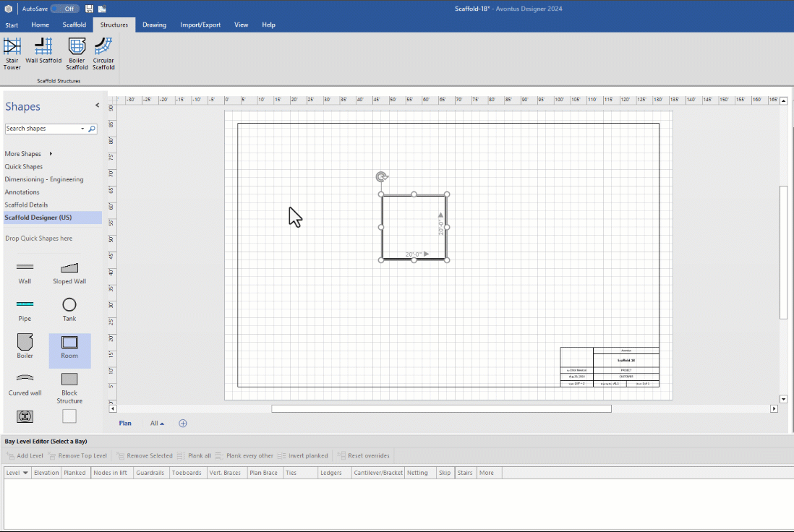The height and width of the screenshot is (532, 794).
Task: Collapse the Shapes panel
Action: (98, 106)
